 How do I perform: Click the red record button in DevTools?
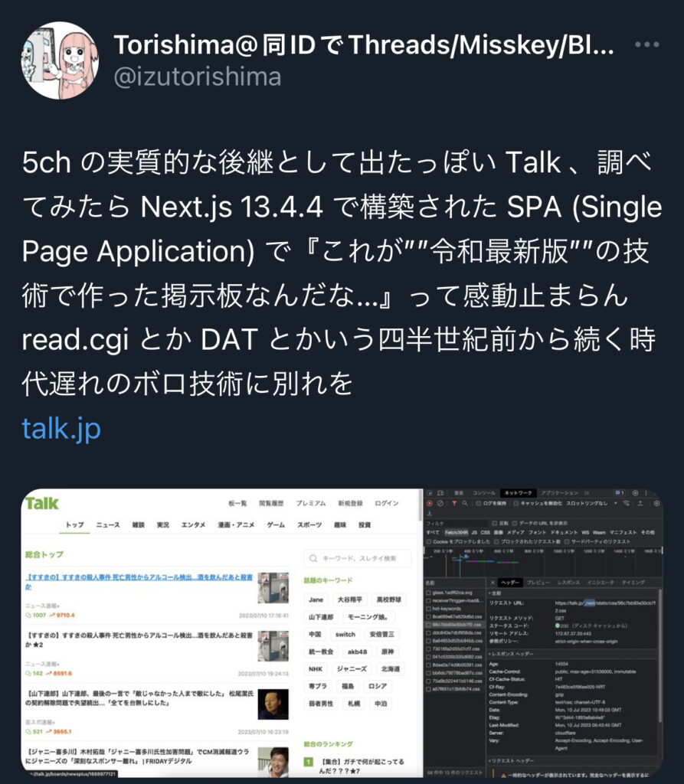tap(429, 504)
